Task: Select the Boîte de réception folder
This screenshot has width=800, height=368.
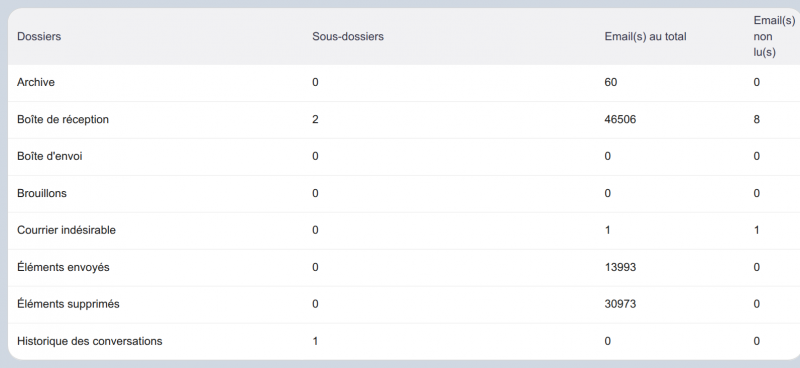Action: pos(63,119)
